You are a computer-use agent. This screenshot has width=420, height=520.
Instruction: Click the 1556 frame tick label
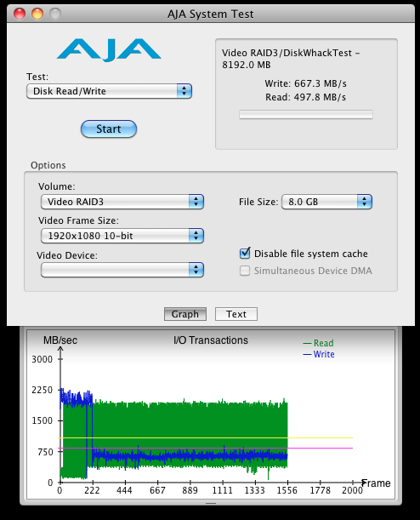[x=287, y=490]
